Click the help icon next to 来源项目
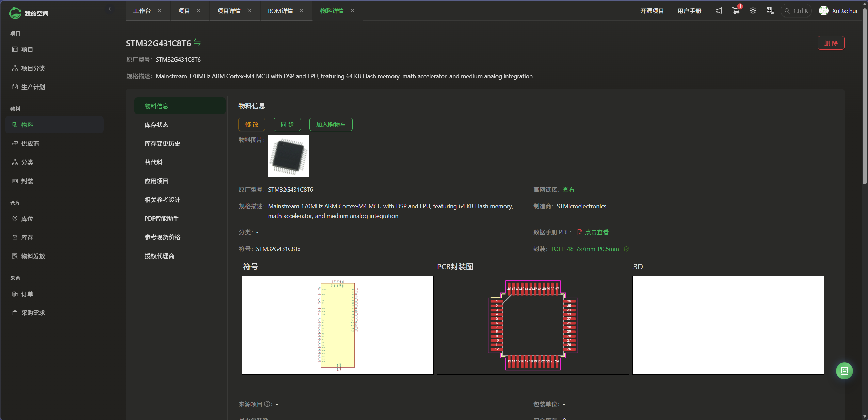The height and width of the screenshot is (420, 868). pyautogui.click(x=267, y=404)
